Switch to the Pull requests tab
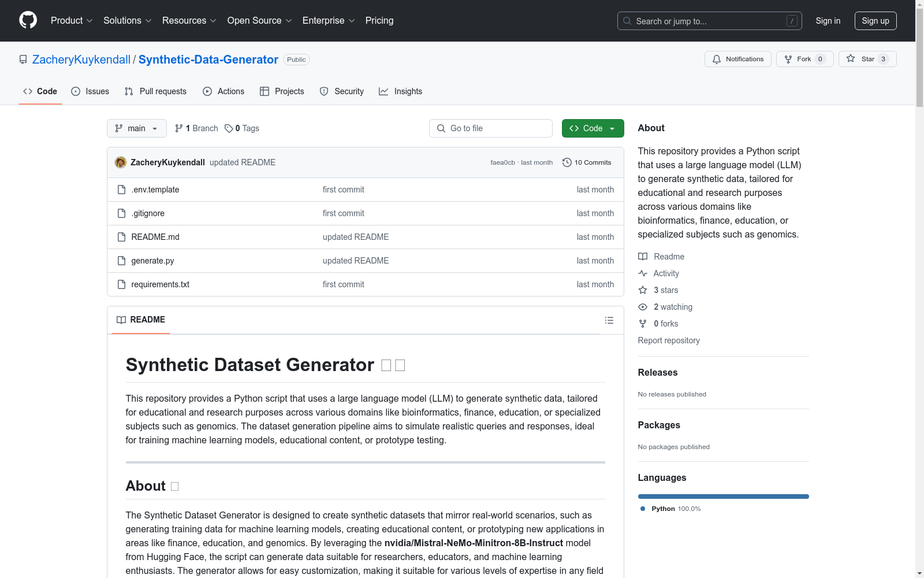Image resolution: width=924 pixels, height=578 pixels. click(155, 91)
